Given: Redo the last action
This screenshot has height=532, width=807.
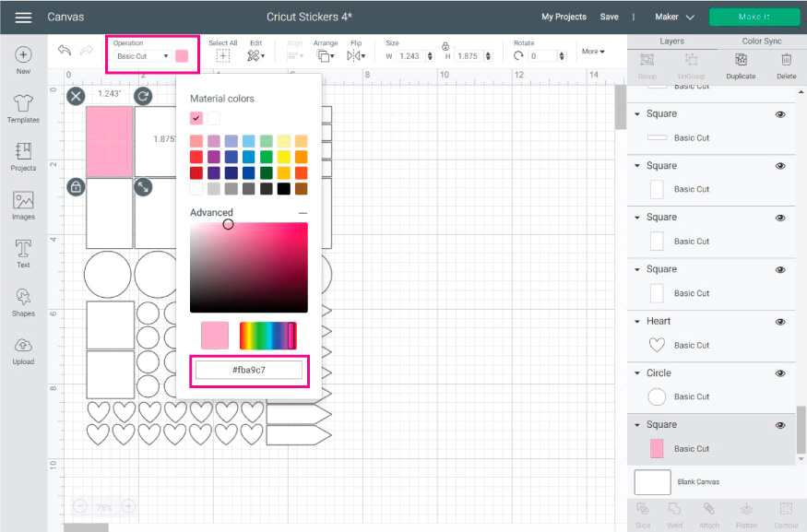Looking at the screenshot, I should pyautogui.click(x=87, y=50).
